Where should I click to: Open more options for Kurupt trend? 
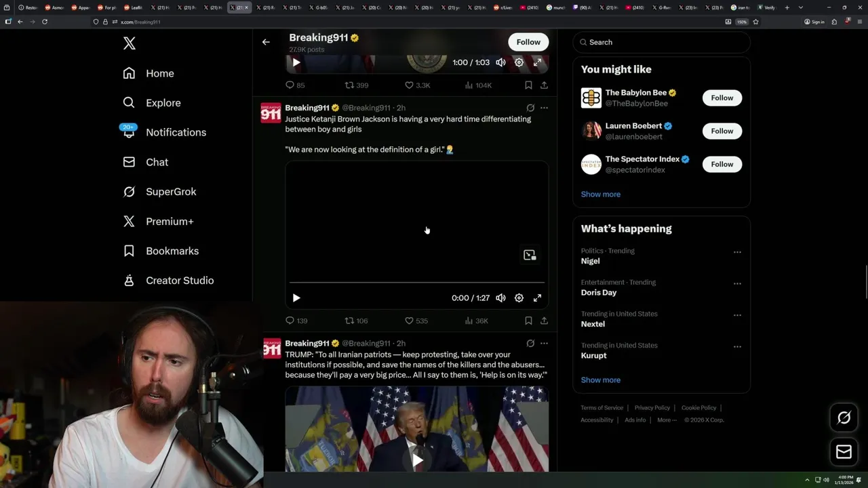point(737,346)
